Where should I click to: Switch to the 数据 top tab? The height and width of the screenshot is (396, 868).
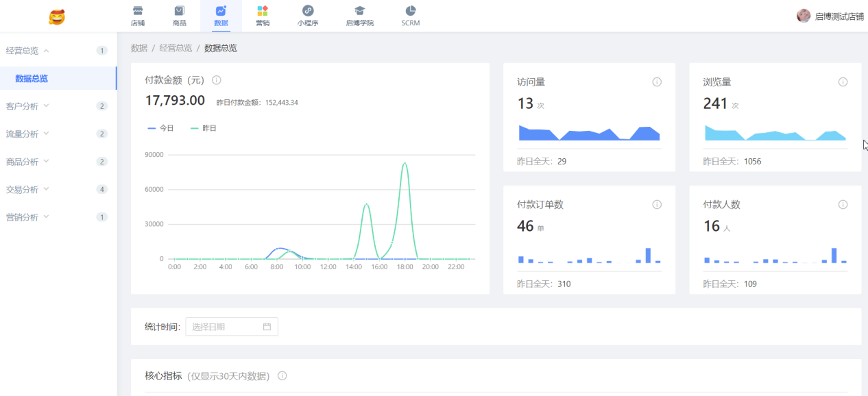pyautogui.click(x=221, y=16)
